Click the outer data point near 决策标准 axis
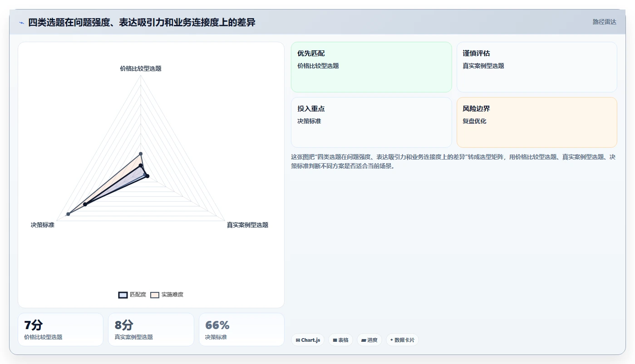Image resolution: width=635 pixels, height=364 pixels. (x=68, y=214)
